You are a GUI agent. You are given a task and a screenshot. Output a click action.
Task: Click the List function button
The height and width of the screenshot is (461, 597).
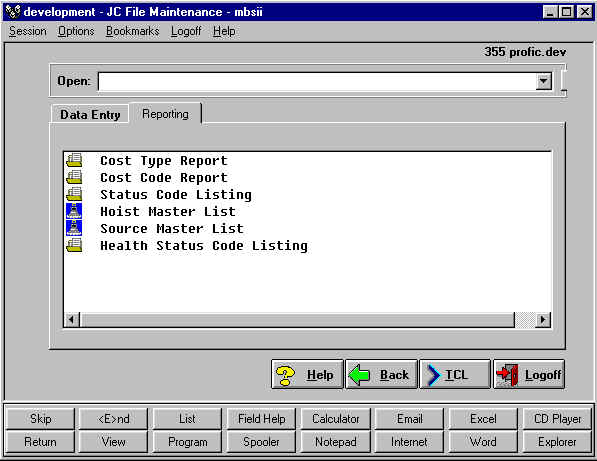click(x=187, y=419)
